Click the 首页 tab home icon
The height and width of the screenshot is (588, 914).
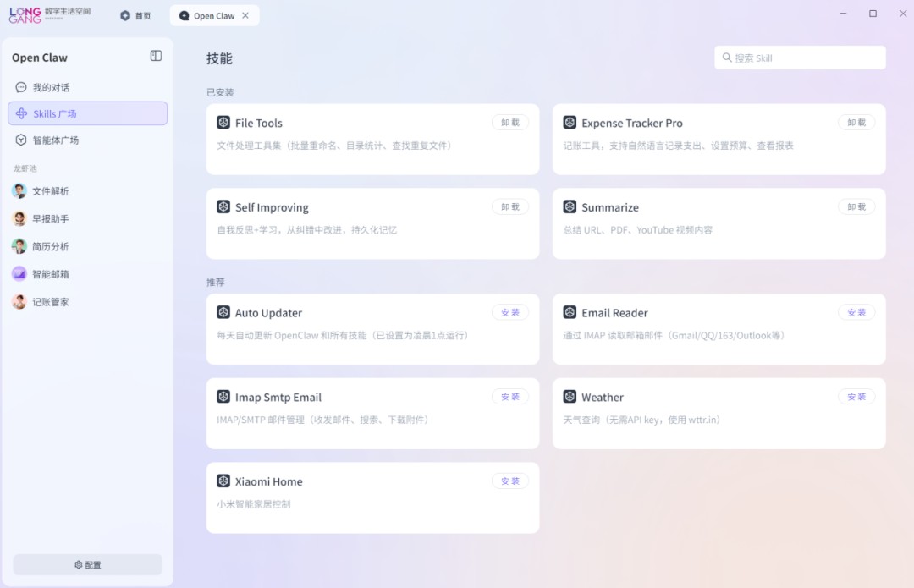pyautogui.click(x=125, y=15)
